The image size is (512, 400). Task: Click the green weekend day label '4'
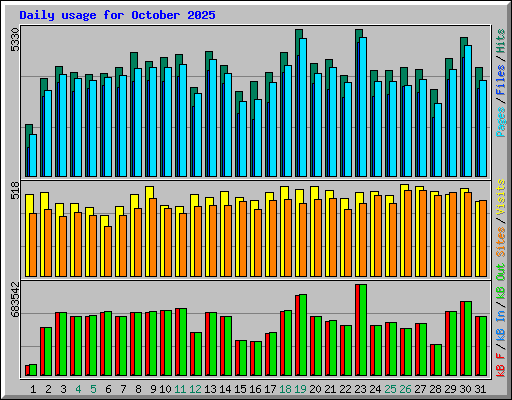(78, 389)
